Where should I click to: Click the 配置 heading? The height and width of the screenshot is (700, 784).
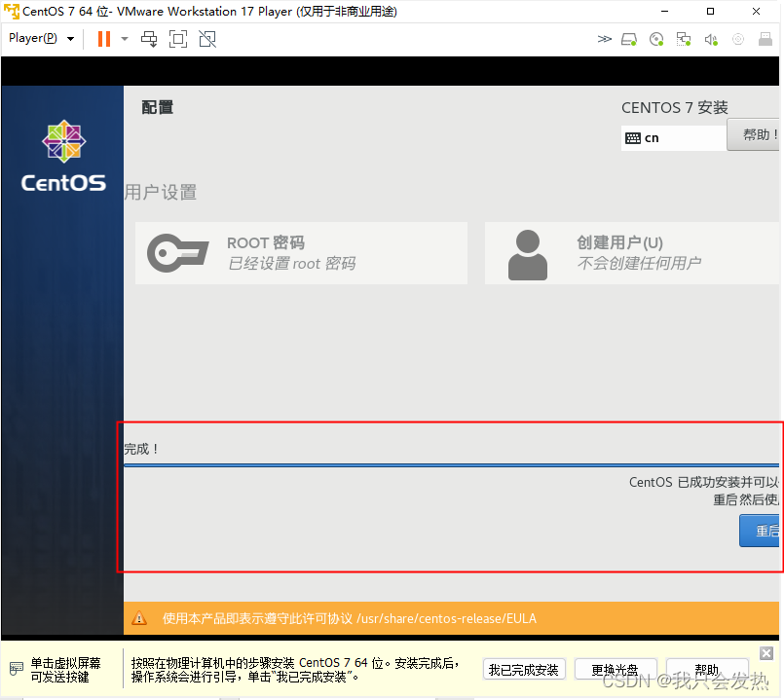(158, 107)
